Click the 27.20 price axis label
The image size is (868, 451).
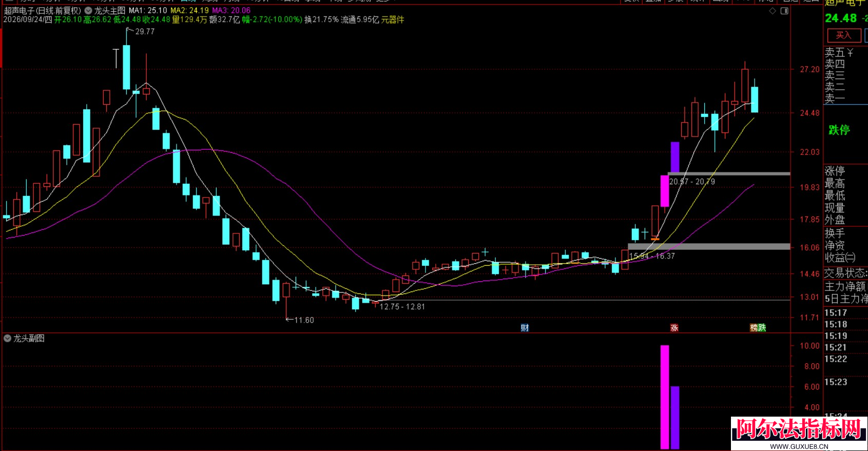click(809, 69)
